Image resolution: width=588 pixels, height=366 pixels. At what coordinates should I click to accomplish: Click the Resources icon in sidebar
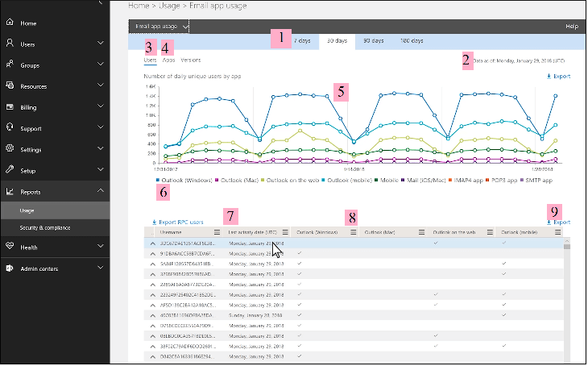[10, 85]
